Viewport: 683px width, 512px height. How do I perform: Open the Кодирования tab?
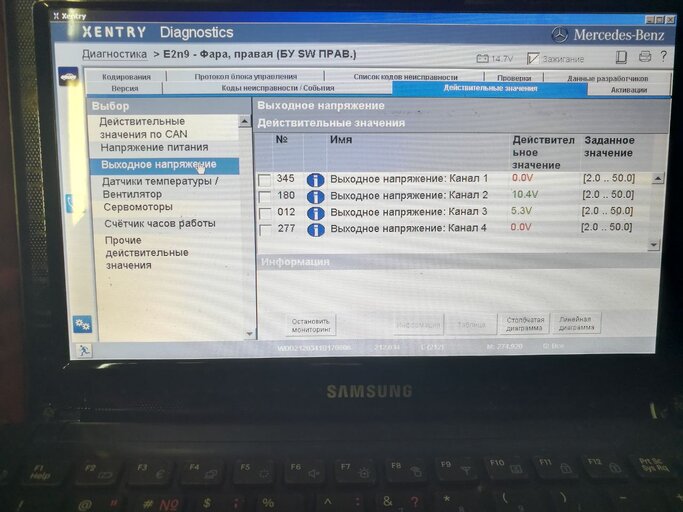coord(126,77)
